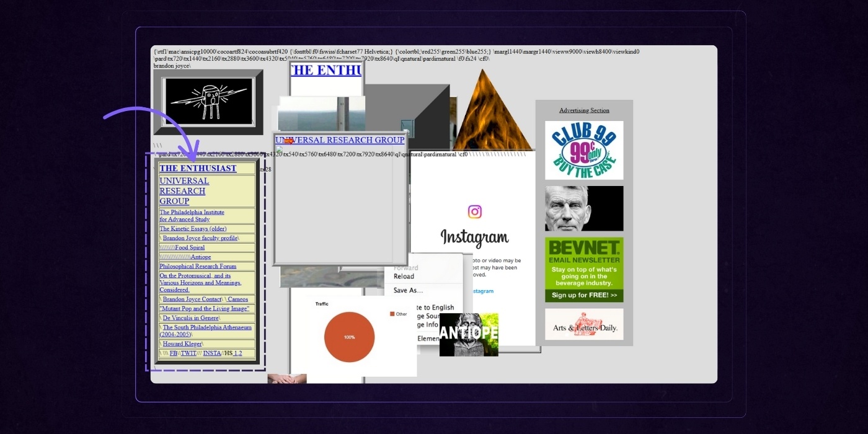Click the Instagram logo icon

(474, 212)
